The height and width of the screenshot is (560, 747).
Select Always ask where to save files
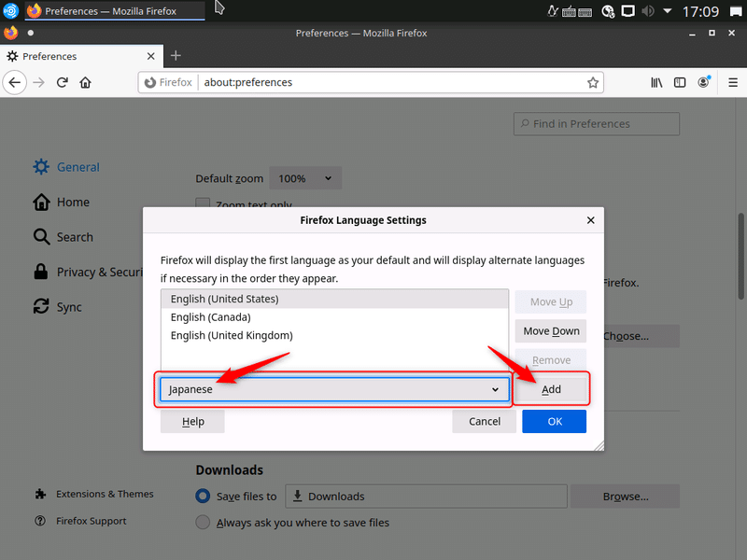tap(203, 522)
